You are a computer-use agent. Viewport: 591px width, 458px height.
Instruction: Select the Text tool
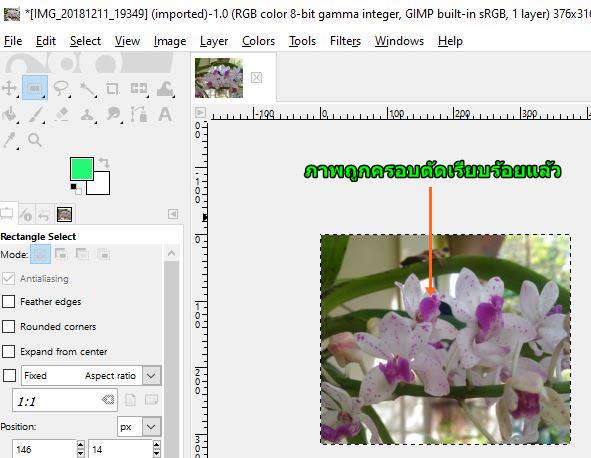165,114
